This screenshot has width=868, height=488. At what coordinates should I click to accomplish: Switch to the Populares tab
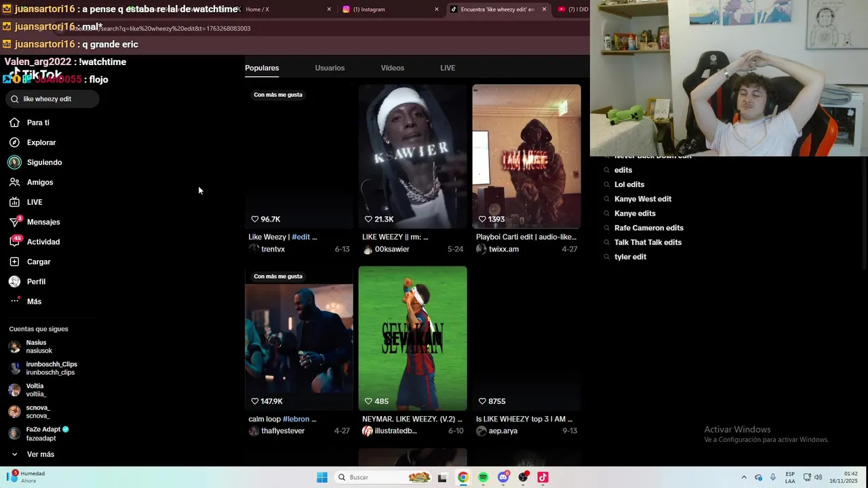[262, 68]
